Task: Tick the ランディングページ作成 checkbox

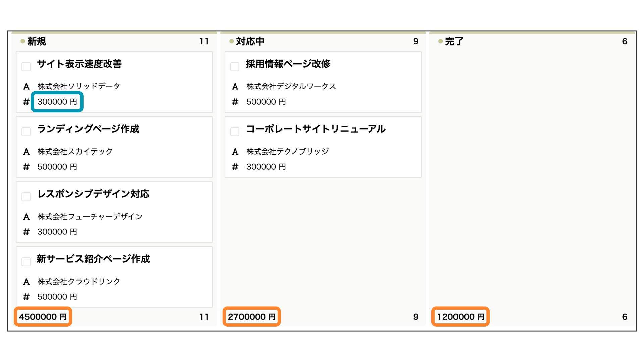Action: click(x=26, y=132)
